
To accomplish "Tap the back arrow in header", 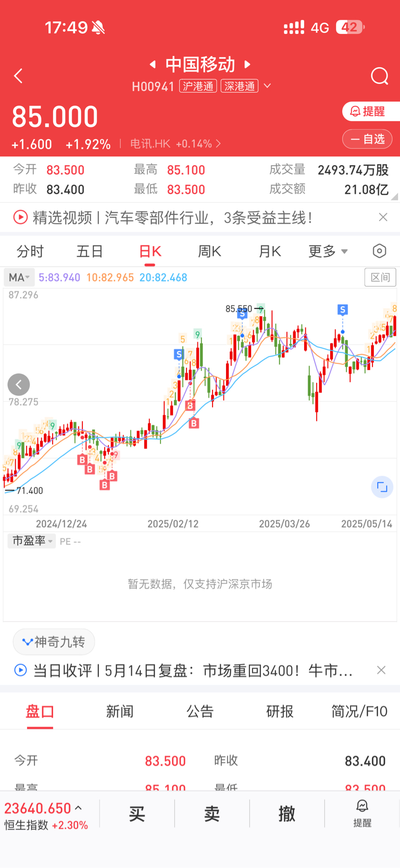I will pyautogui.click(x=18, y=76).
